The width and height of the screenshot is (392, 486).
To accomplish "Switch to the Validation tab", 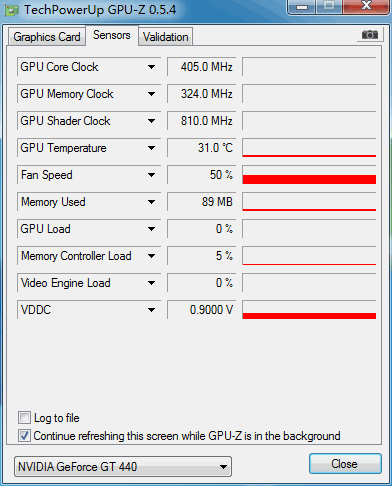I will (x=165, y=37).
